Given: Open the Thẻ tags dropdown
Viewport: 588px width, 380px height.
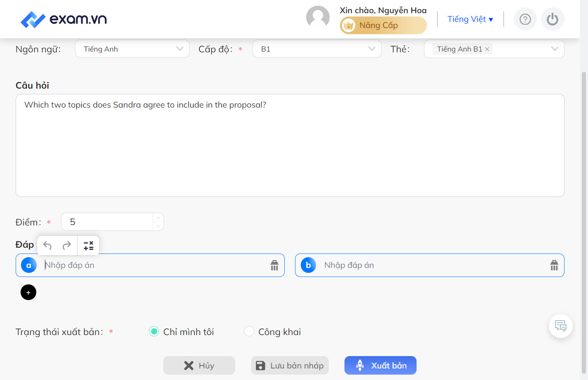Looking at the screenshot, I should [494, 49].
